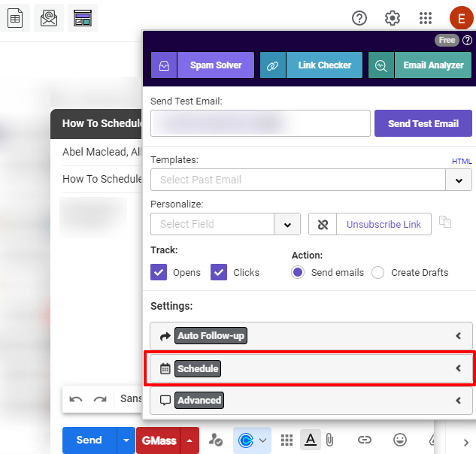Click the subject line How To Schedule
This screenshot has height=454, width=476.
click(102, 179)
